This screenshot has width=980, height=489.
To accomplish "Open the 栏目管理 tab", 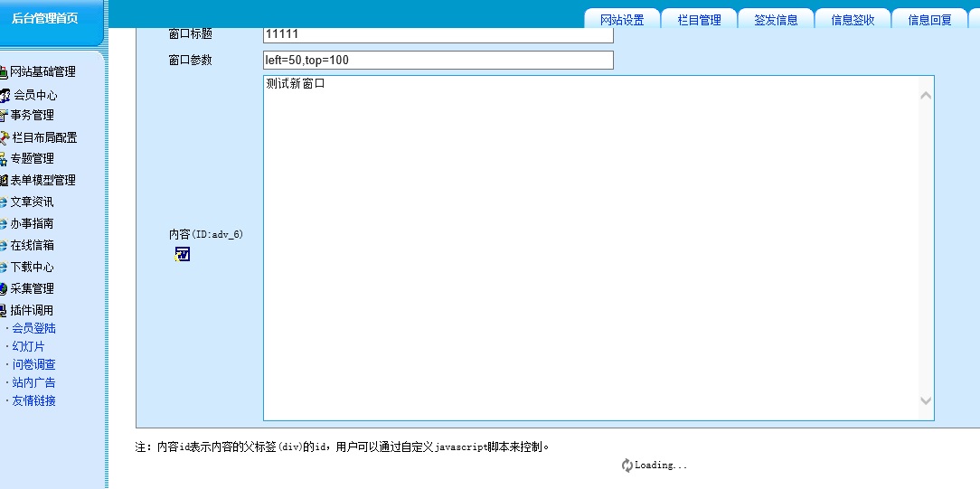I will coord(699,20).
